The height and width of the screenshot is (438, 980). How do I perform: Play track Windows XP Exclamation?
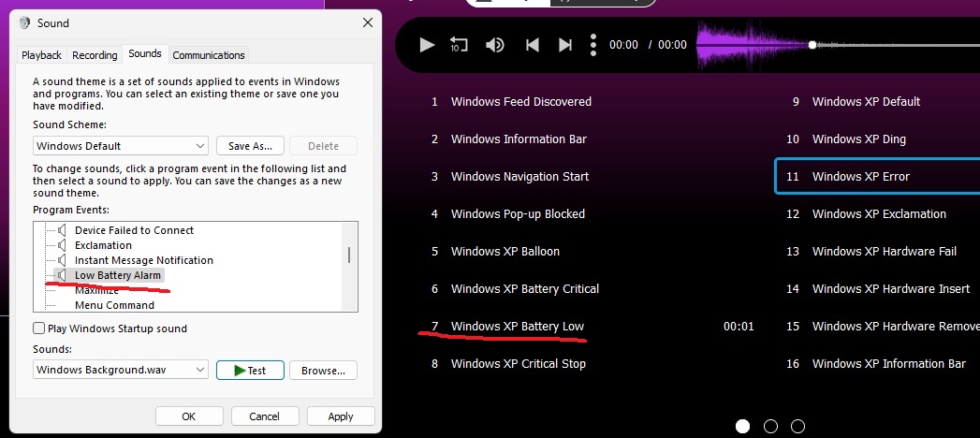(x=879, y=213)
